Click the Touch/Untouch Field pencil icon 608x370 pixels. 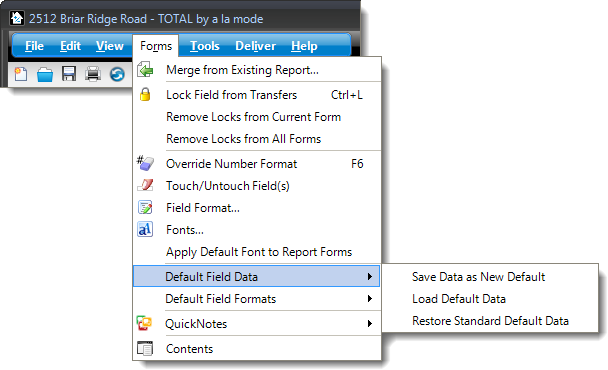pyautogui.click(x=145, y=185)
